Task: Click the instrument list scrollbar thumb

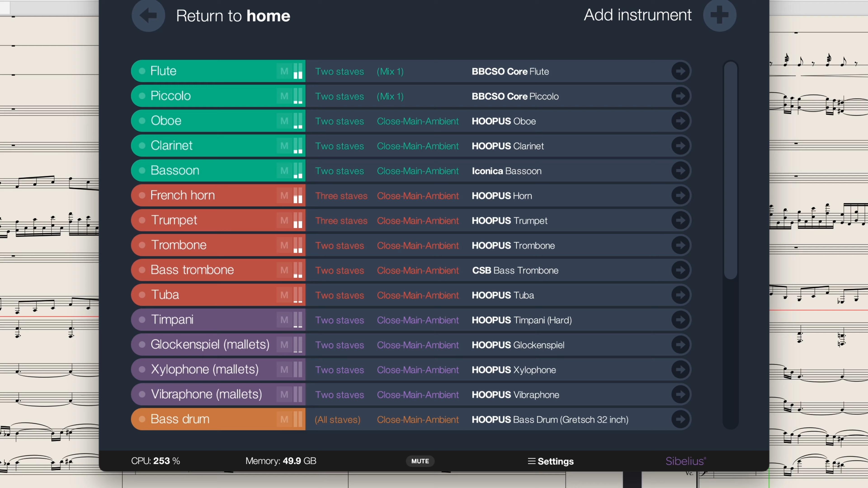Action: coord(730,170)
